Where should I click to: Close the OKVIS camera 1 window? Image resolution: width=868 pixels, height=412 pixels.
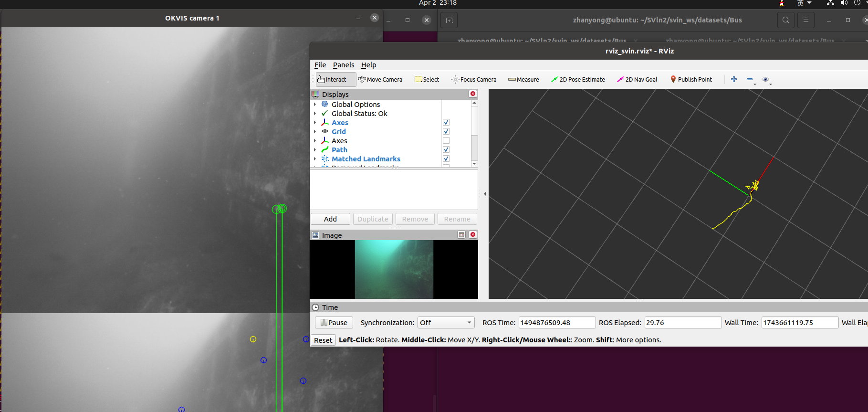tap(375, 18)
